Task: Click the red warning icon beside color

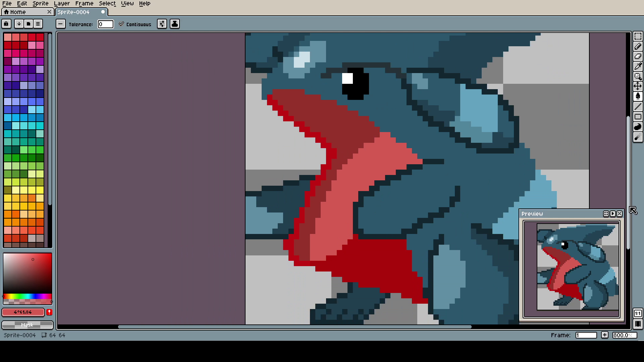Action: [49, 312]
